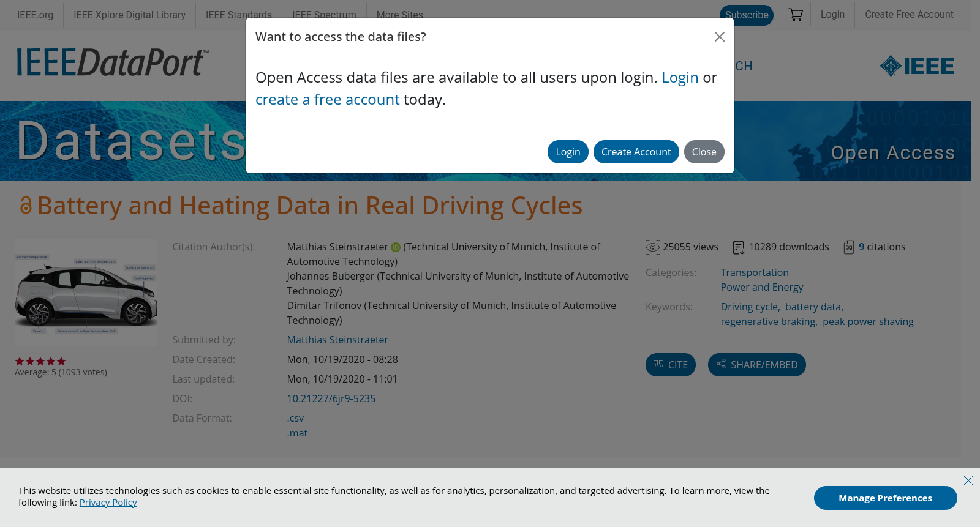Click the .mat data format link

click(x=297, y=433)
